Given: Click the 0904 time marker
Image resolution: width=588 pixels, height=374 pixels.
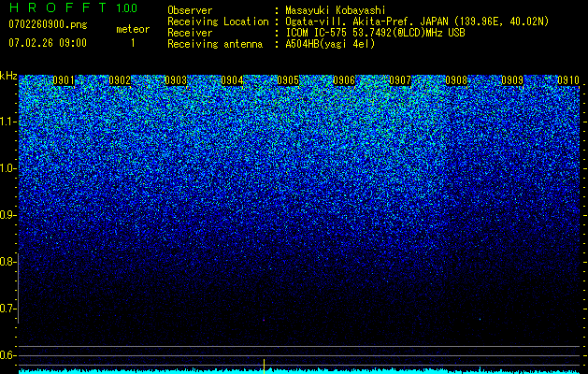Looking at the screenshot, I should pos(232,80).
